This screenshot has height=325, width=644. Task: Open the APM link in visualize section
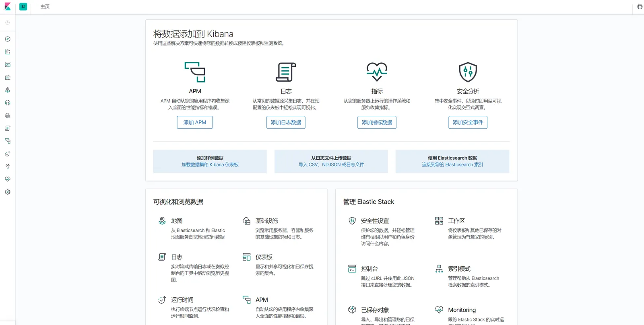[x=262, y=300]
